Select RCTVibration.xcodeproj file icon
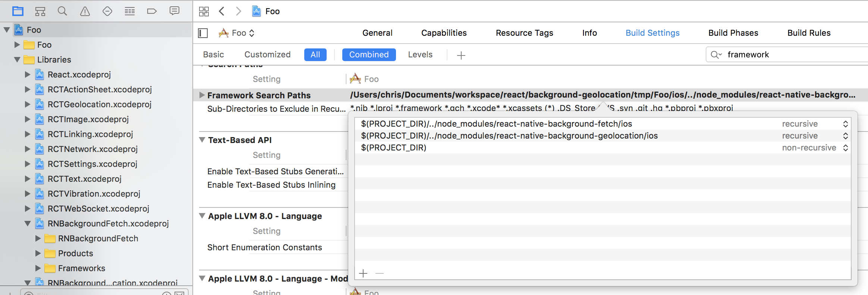 click(40, 194)
